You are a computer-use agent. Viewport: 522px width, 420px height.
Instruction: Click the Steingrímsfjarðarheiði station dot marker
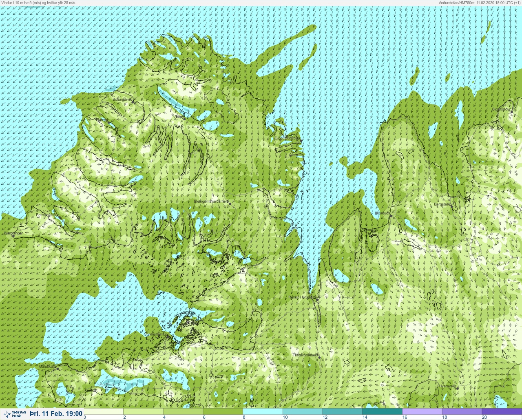click(230, 203)
